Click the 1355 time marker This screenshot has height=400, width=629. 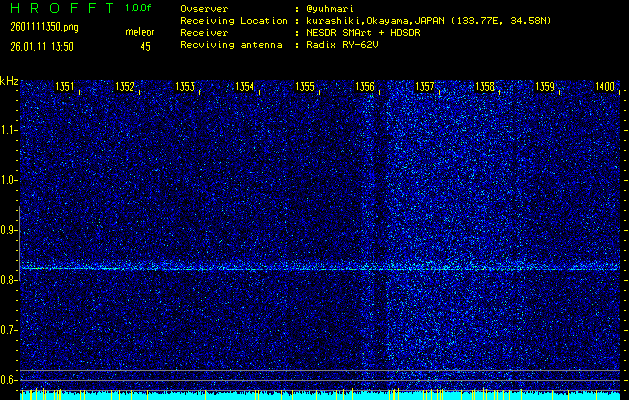(305, 87)
